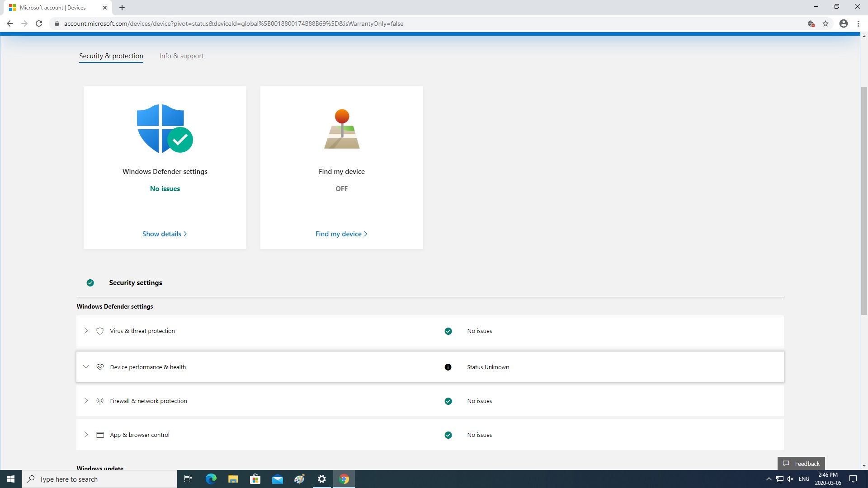
Task: Click the Windows Defender settings section label
Action: (115, 307)
